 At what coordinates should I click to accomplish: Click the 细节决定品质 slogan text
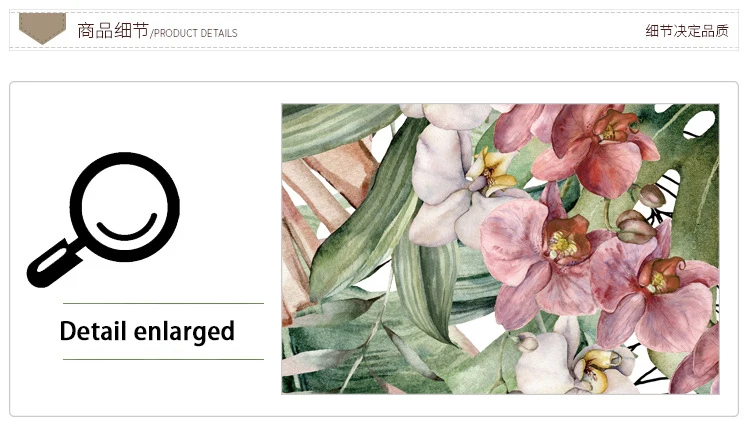coord(687,31)
